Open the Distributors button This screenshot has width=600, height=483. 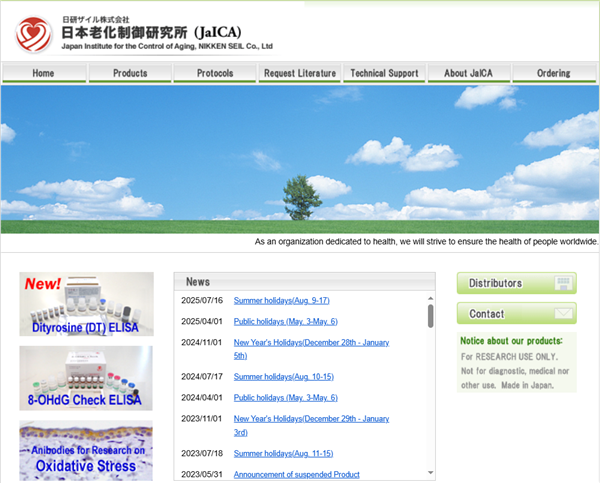(517, 283)
